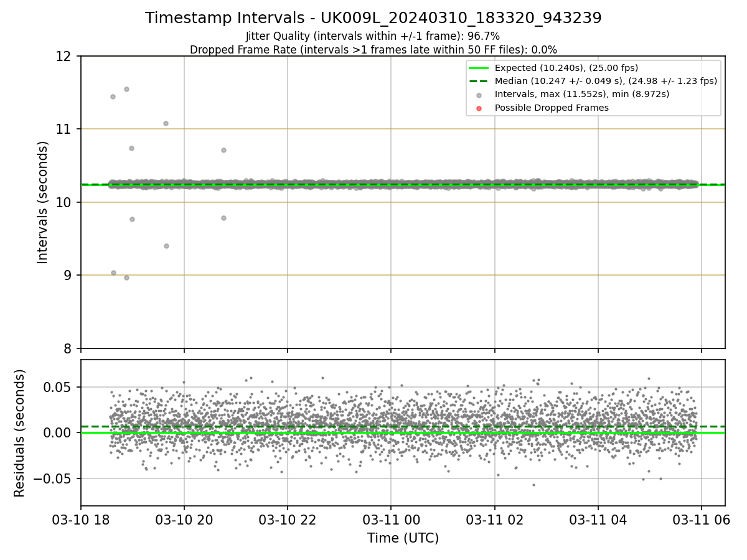Click the '03-11 02' x-axis tick label
The image size is (747, 560).
pyautogui.click(x=495, y=519)
